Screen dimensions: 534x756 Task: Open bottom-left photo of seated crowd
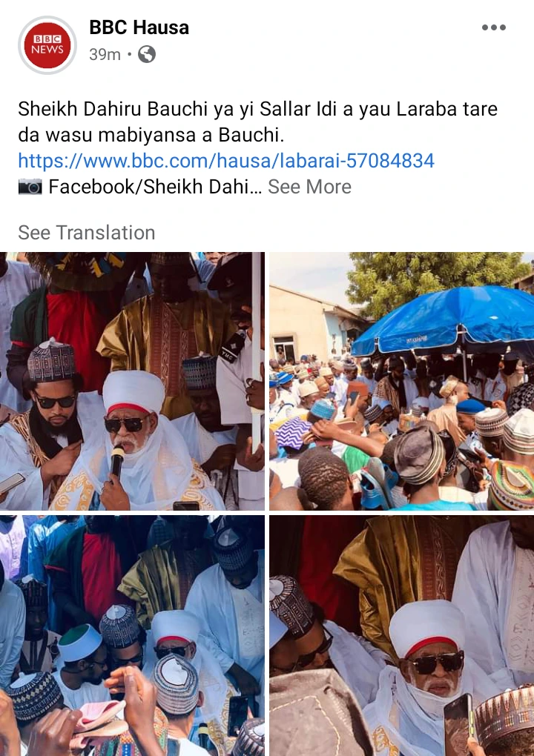132,635
